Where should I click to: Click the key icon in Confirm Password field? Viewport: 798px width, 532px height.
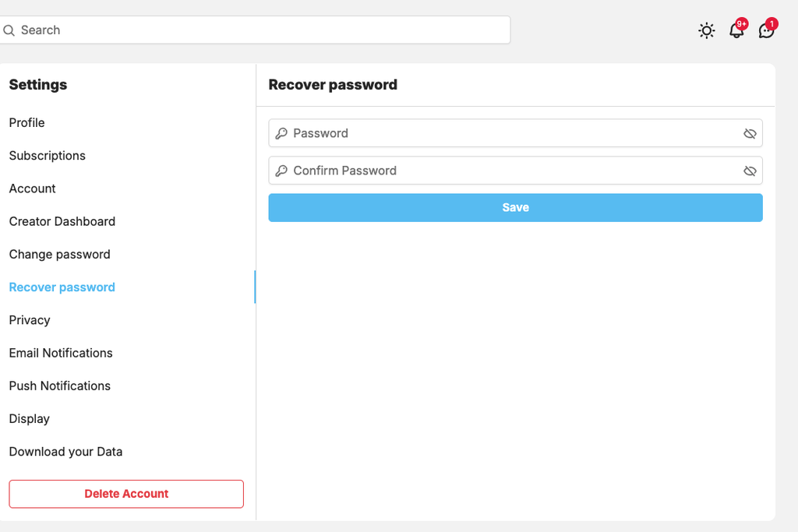click(281, 171)
